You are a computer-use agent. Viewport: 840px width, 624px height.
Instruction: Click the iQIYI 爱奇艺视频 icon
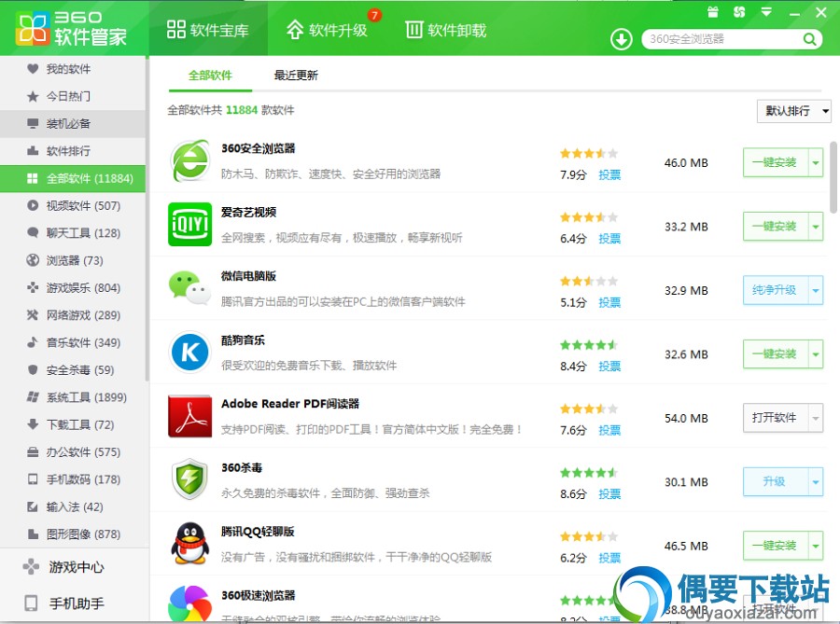(x=189, y=224)
